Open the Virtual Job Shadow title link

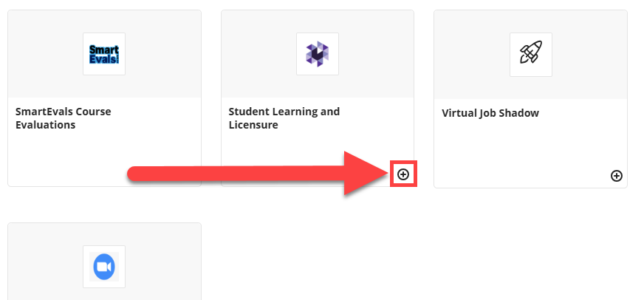490,113
